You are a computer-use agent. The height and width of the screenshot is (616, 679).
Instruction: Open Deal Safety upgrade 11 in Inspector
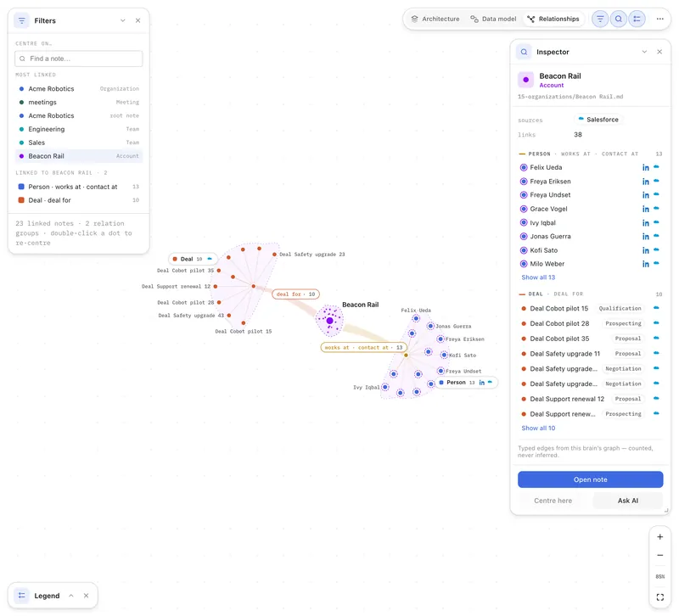[565, 354]
